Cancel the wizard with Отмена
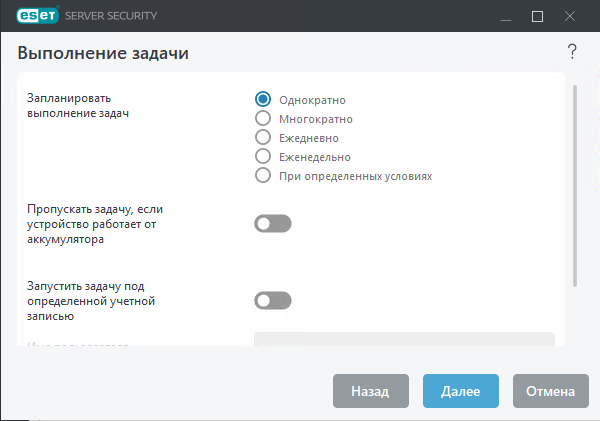The width and height of the screenshot is (600, 421). (551, 391)
